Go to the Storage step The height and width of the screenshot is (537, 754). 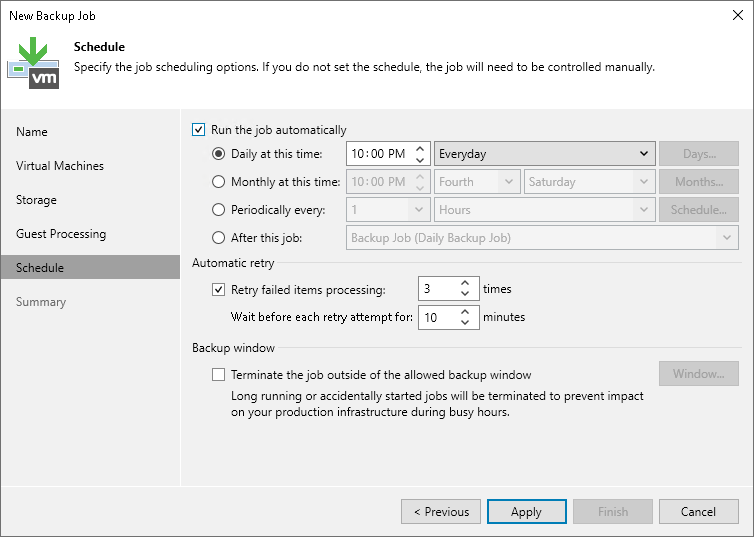36,200
